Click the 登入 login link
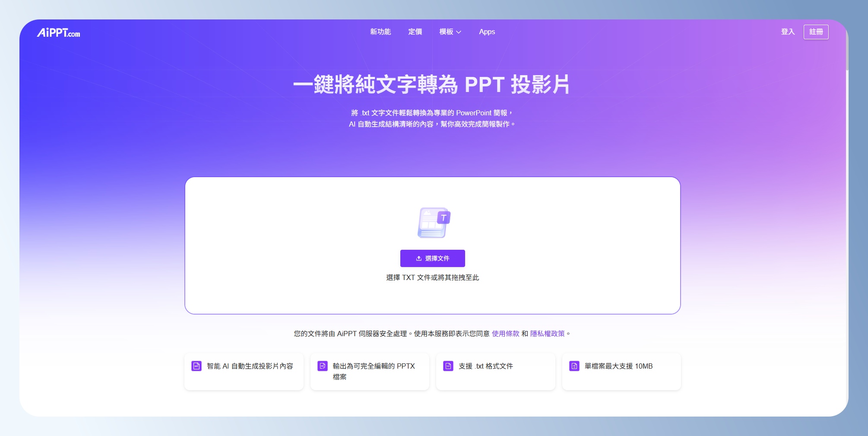This screenshot has width=868, height=436. (787, 32)
